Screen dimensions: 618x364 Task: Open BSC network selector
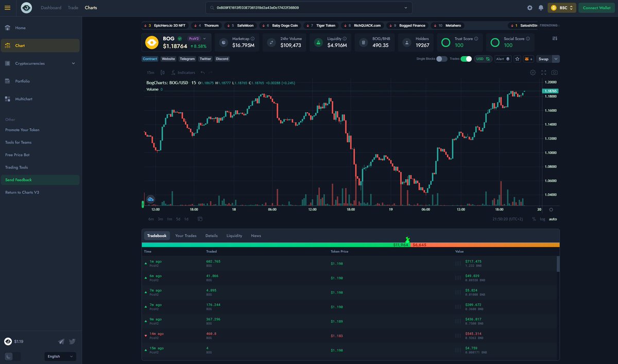tap(562, 8)
